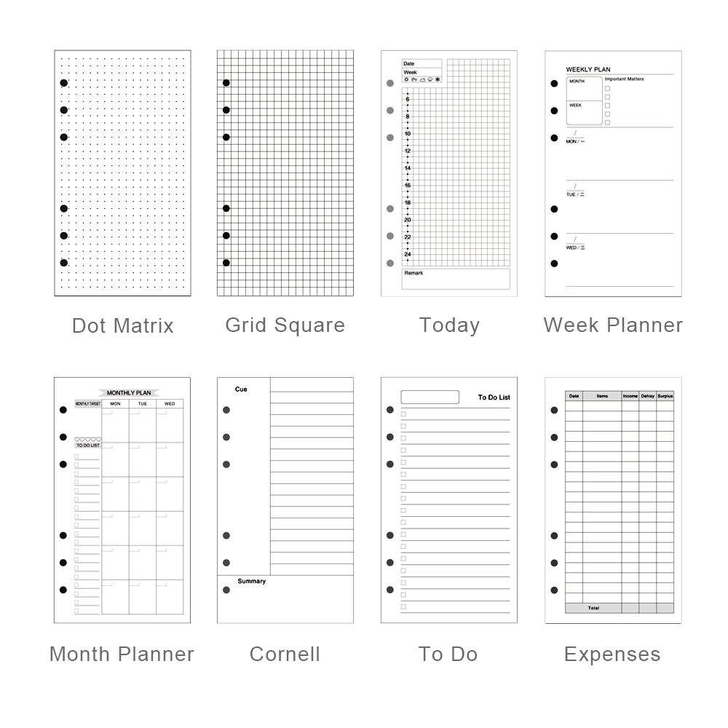Click the sun weather icon on Today page
The height and width of the screenshot is (728, 728).
[x=405, y=79]
